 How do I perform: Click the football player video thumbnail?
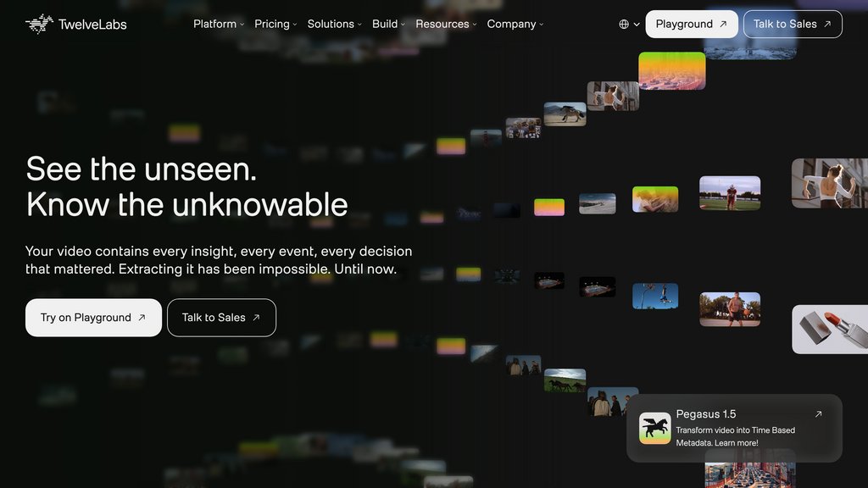tap(730, 193)
